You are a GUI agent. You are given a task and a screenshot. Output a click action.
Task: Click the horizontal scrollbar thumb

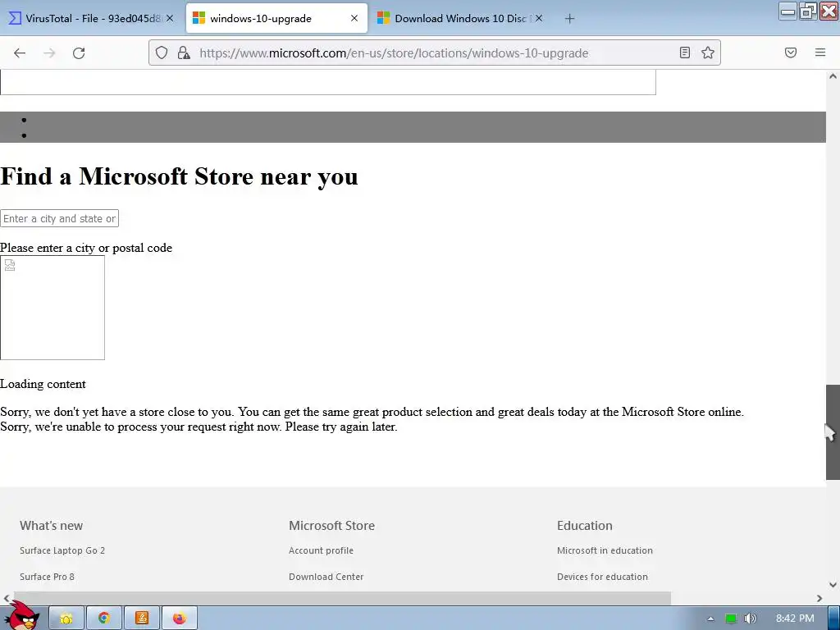pos(342,598)
